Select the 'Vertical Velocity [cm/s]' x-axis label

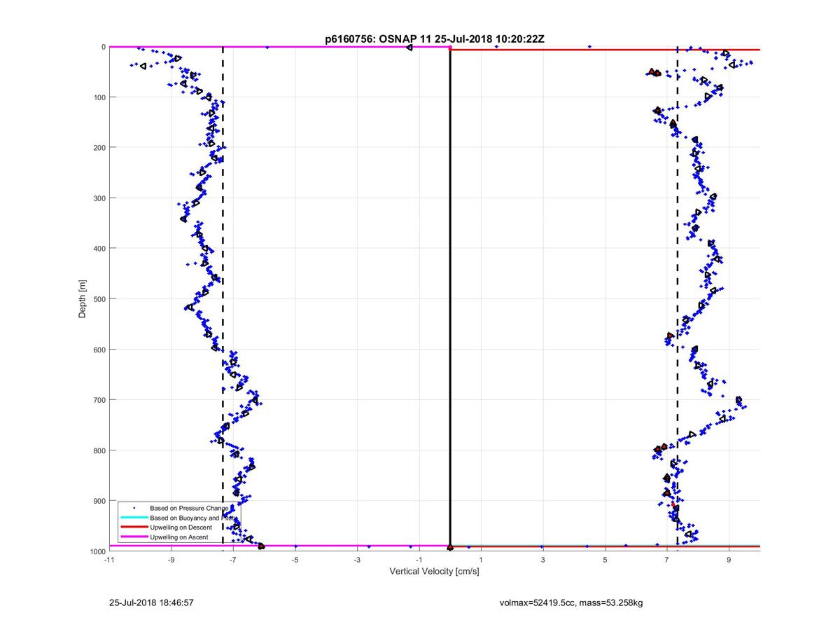(434, 572)
